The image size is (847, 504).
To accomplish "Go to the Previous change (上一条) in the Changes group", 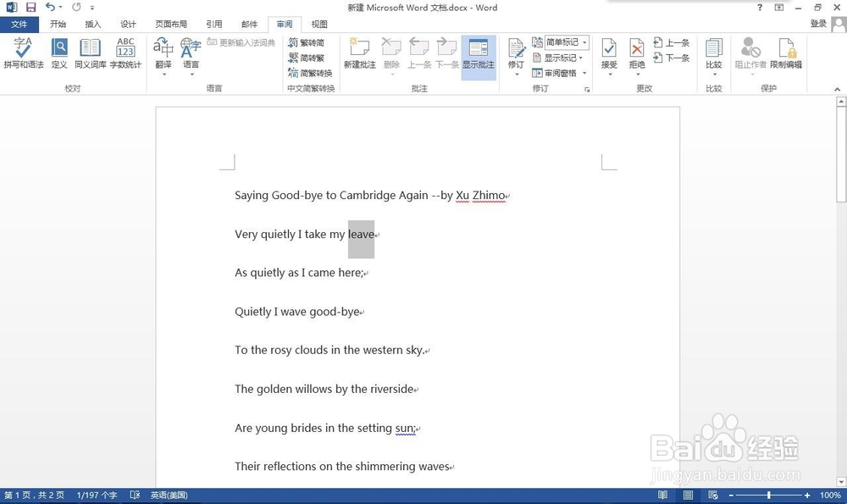I will [672, 42].
